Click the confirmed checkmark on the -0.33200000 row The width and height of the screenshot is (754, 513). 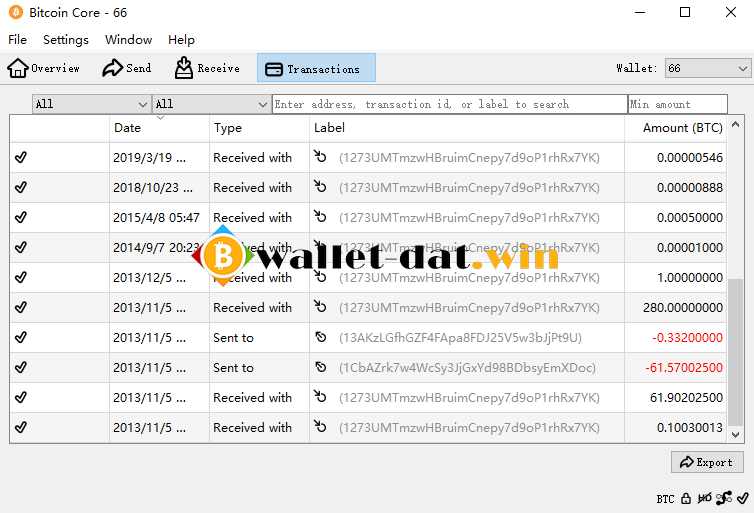(21, 338)
